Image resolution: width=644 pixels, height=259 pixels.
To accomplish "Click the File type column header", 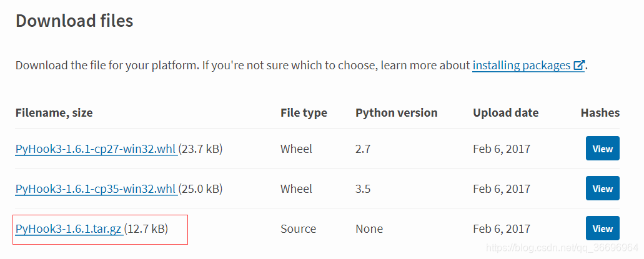I will [x=304, y=112].
